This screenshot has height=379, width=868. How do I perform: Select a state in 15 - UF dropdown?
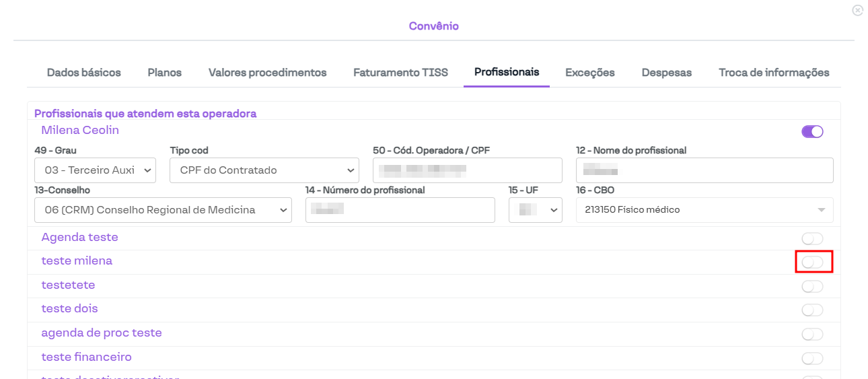(x=536, y=210)
